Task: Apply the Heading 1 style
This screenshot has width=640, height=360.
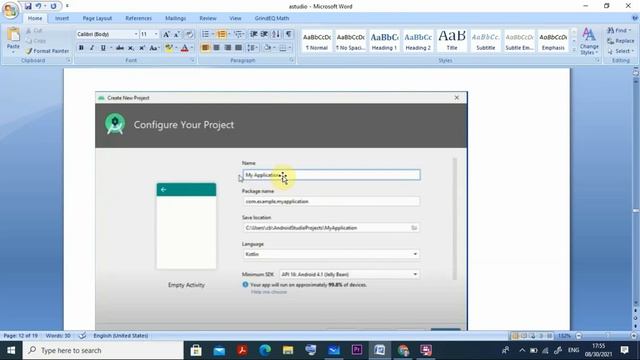Action: (384, 41)
